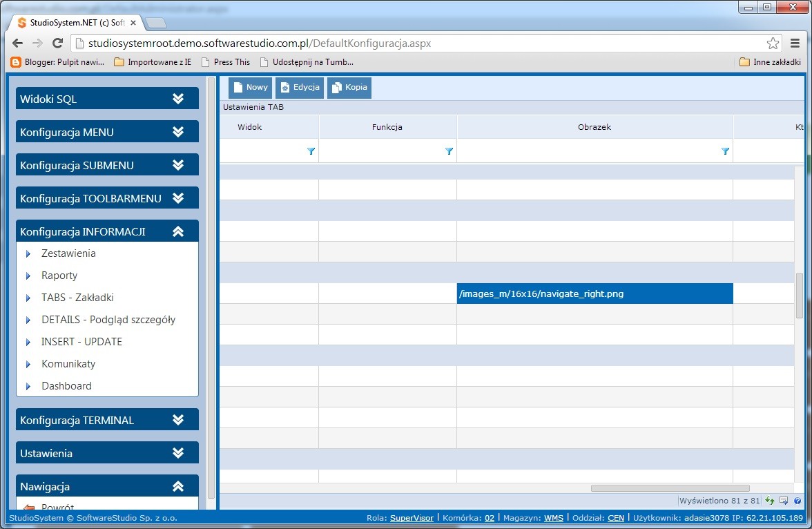Click the export icon in grid footer
Image resolution: width=812 pixels, height=529 pixels.
click(x=784, y=501)
